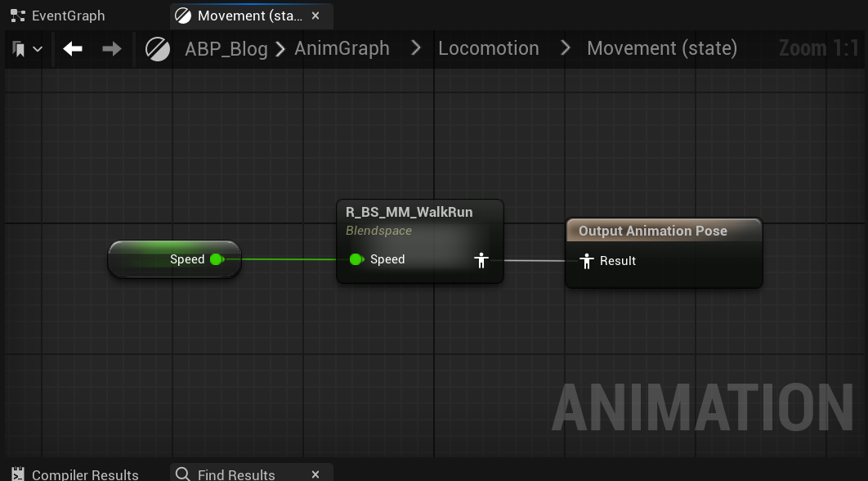
Task: Go back with the left arrow
Action: [73, 49]
